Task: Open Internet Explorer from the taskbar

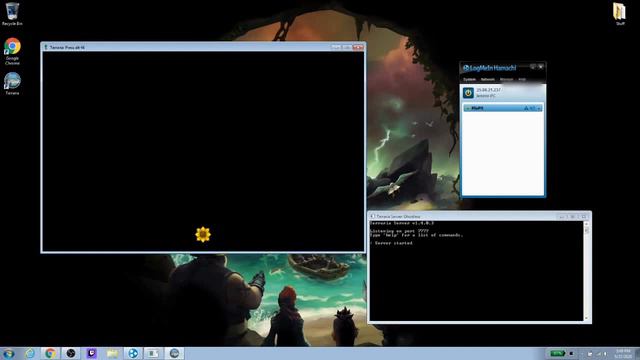Action: point(30,353)
